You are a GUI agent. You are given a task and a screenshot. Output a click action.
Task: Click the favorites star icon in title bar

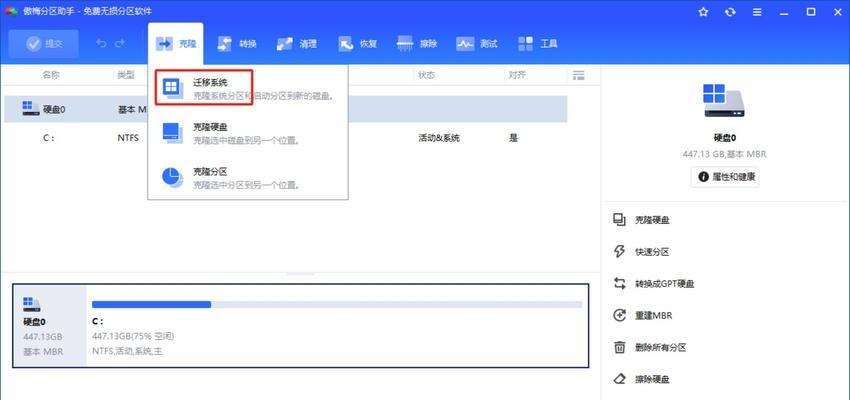(x=703, y=12)
